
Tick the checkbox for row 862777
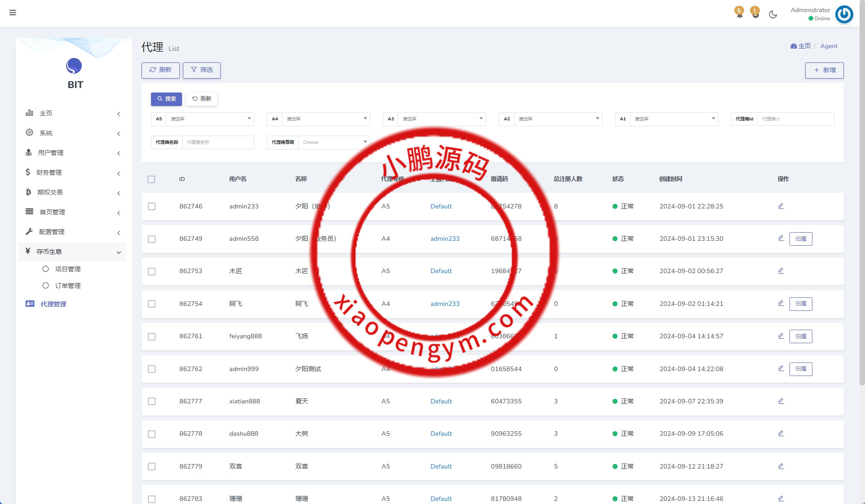[x=152, y=402]
